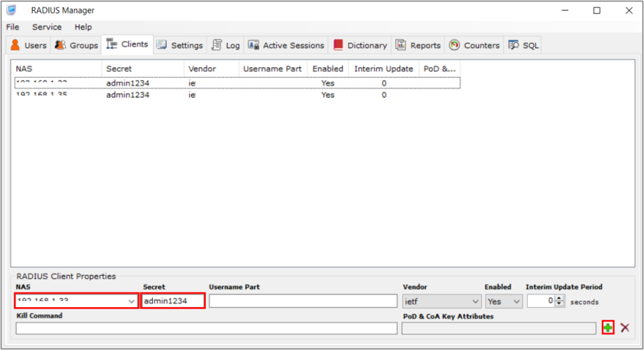The width and height of the screenshot is (644, 350).
Task: Click the Kill Command text field
Action: pos(207,328)
